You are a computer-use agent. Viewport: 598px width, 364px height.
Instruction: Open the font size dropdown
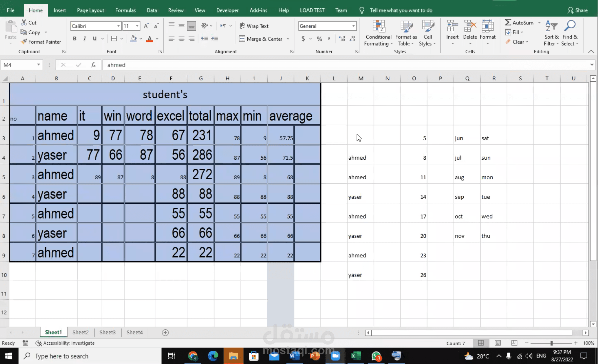click(137, 26)
